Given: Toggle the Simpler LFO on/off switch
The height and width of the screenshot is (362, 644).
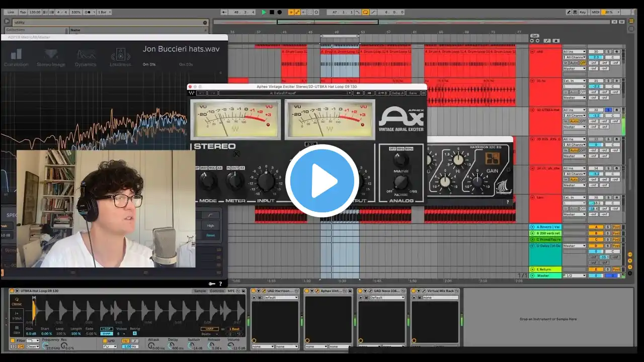Looking at the screenshot, I should click(105, 340).
